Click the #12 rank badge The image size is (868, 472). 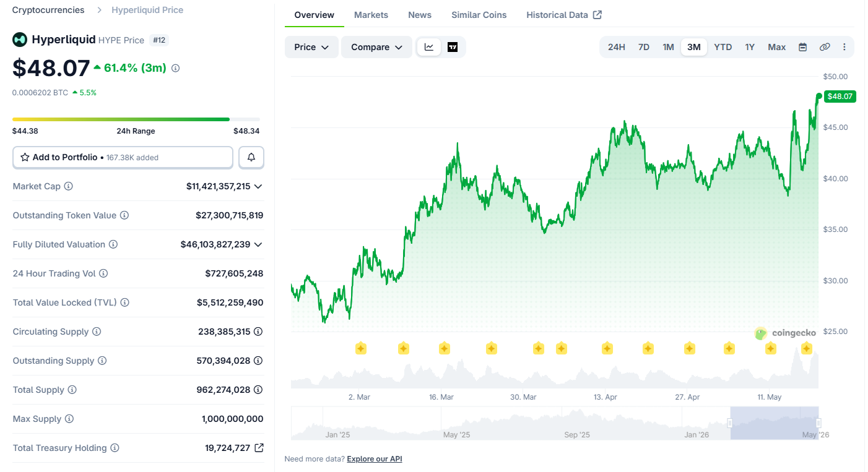[x=159, y=40]
